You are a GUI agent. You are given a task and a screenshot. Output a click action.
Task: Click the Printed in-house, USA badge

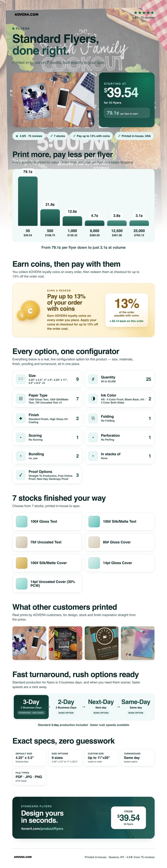click(x=134, y=136)
